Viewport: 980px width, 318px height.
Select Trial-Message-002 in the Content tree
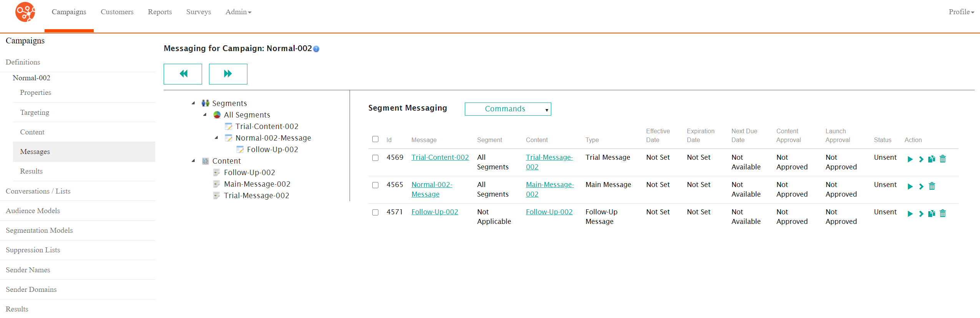tap(256, 195)
